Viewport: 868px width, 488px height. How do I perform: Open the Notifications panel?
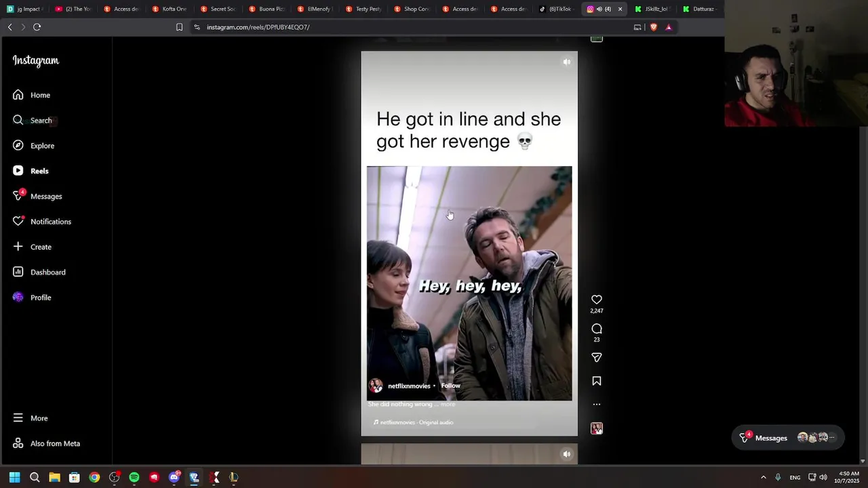pos(41,222)
